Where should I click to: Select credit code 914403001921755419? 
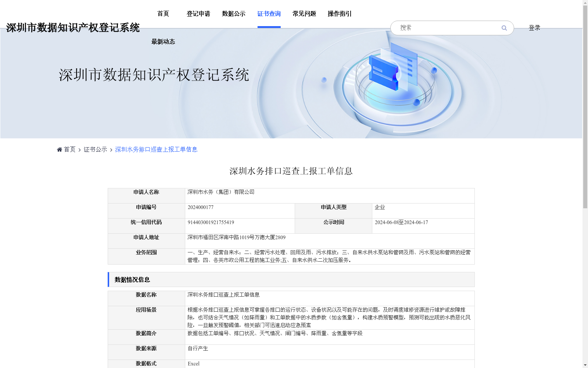(x=211, y=222)
